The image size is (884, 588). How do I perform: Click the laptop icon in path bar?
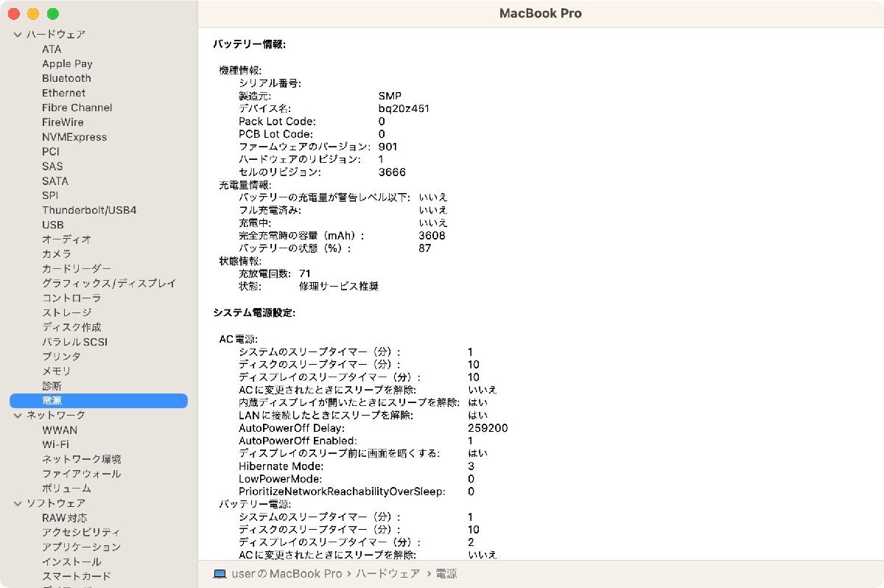click(220, 573)
